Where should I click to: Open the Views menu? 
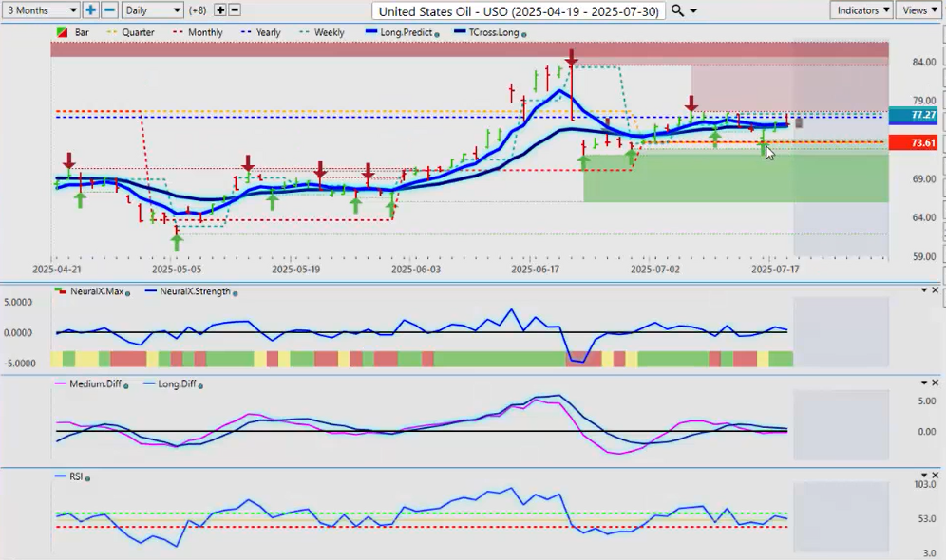tap(919, 9)
